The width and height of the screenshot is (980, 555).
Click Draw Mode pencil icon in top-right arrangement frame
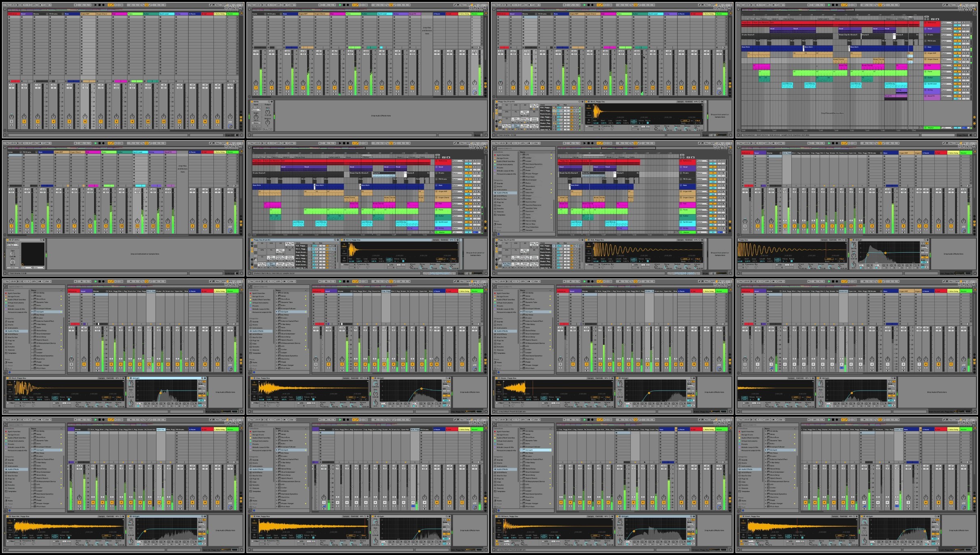click(944, 5)
